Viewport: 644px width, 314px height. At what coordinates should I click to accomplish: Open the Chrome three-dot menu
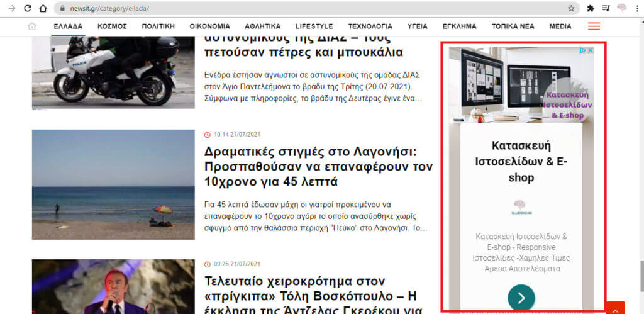[636, 8]
